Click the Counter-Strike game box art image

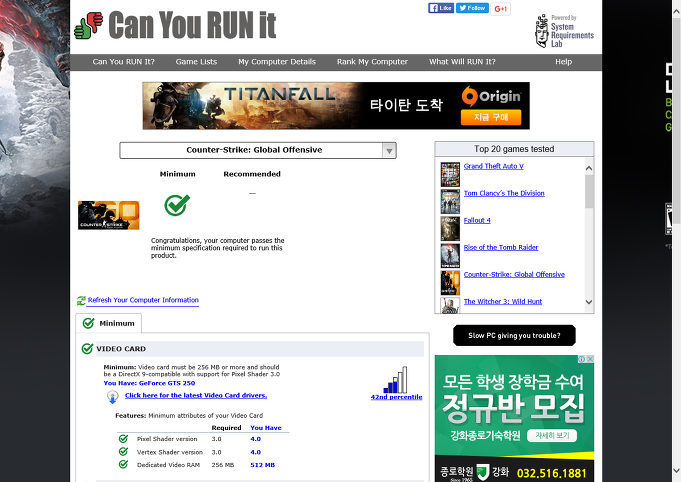(x=109, y=215)
